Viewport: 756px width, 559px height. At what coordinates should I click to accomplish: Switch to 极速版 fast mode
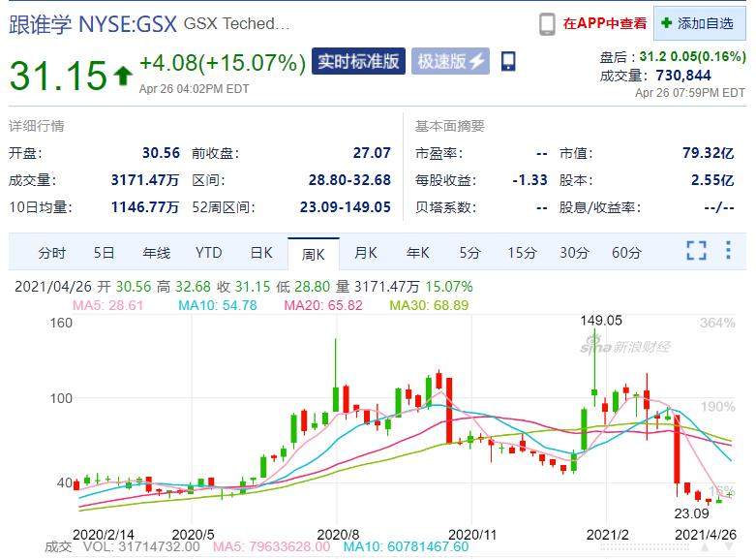tap(450, 61)
